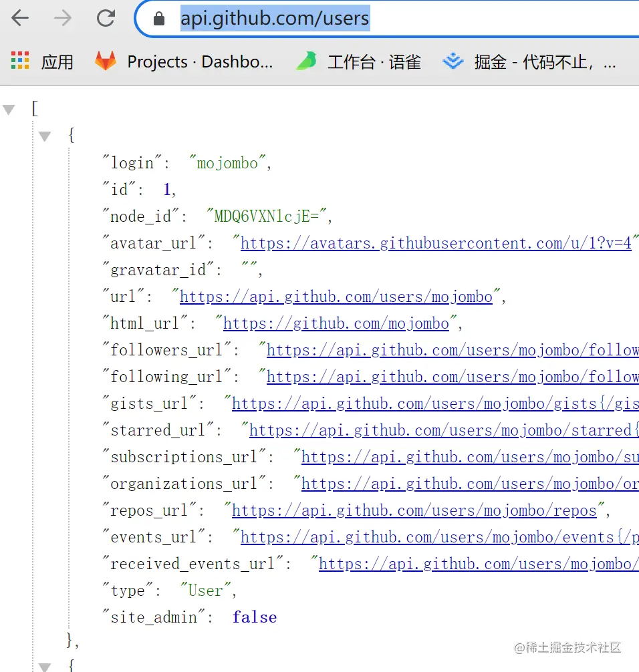This screenshot has height=672, width=639.
Task: Click the "repos_url" key
Action: pos(149,510)
